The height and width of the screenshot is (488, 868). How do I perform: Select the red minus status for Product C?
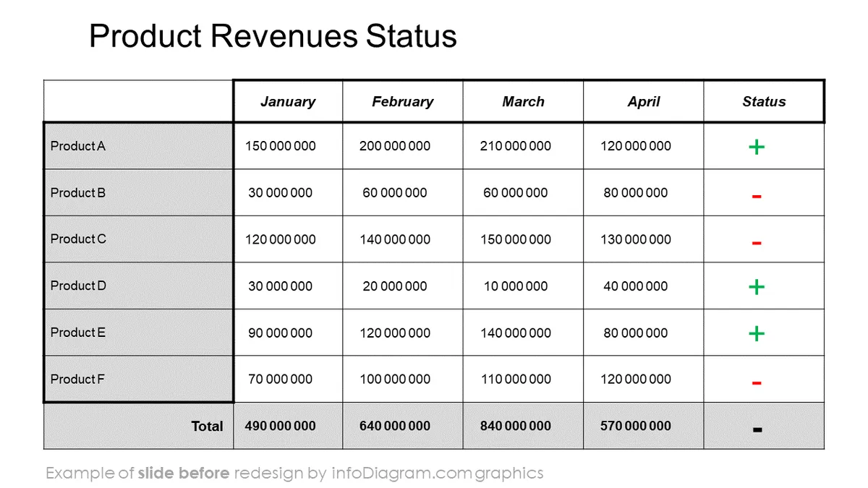coord(756,243)
